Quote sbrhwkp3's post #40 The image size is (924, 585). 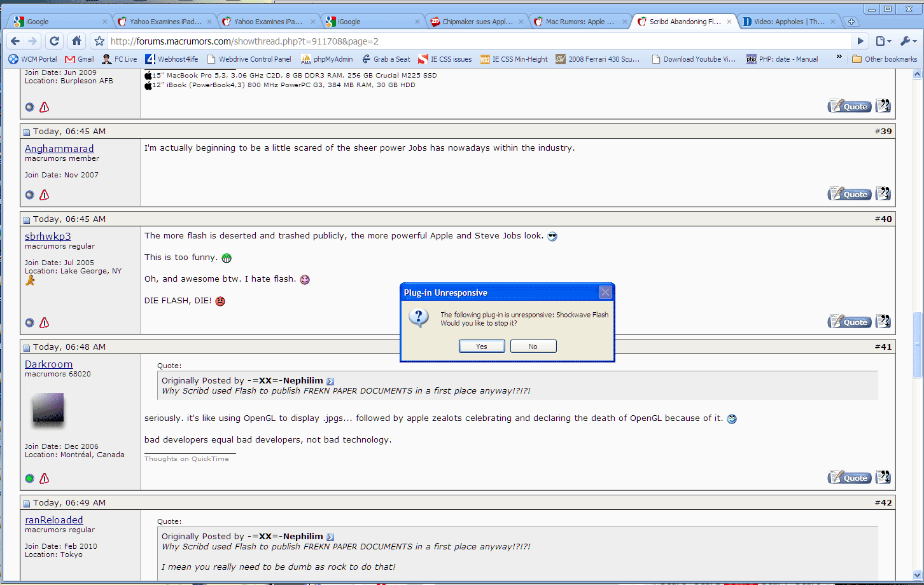850,322
